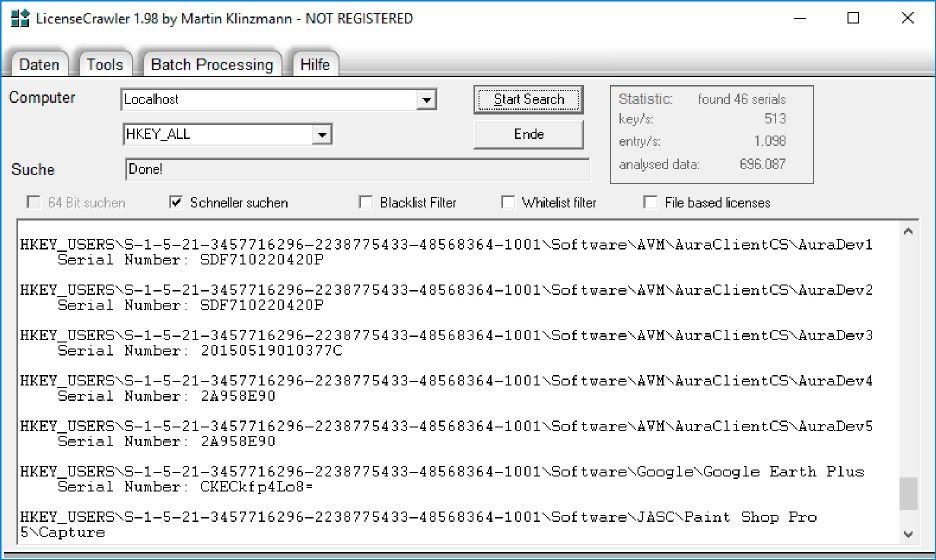Click the found 46 serials statistic
The height and width of the screenshot is (560, 936).
pyautogui.click(x=741, y=99)
